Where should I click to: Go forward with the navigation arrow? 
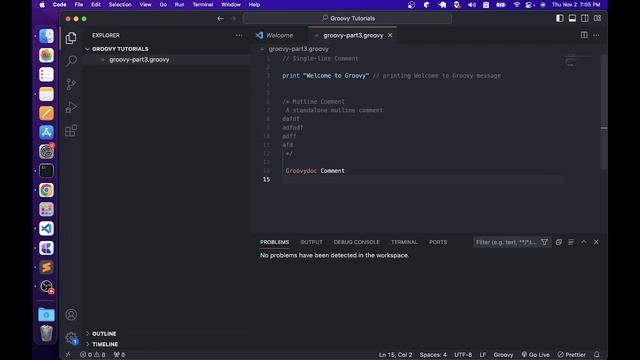233,18
